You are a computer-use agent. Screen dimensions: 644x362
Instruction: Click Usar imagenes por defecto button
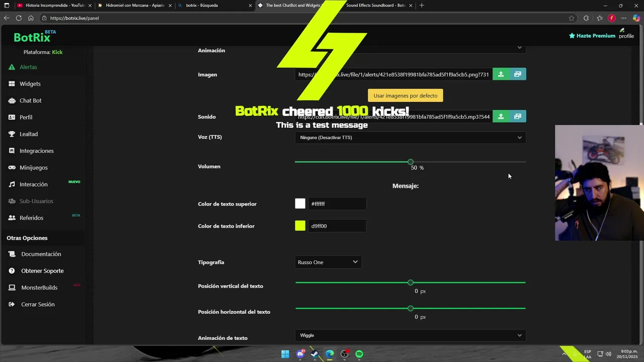(405, 96)
